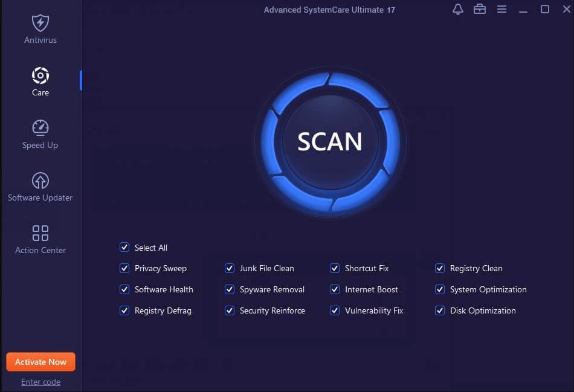Image resolution: width=574 pixels, height=392 pixels.
Task: Switch to the Software Updater tab label
Action: pos(40,198)
